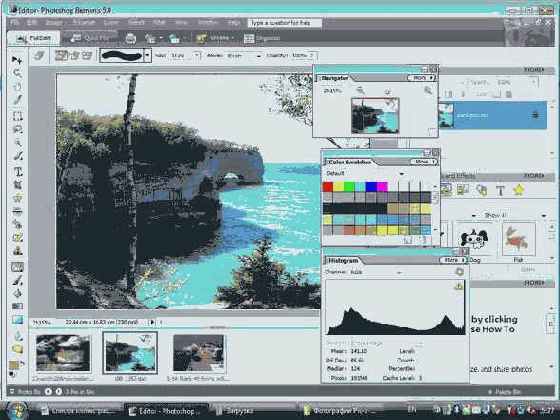Viewport: 560px width, 420px height.
Task: Click the Navigator zoom-out icon
Action: point(360,91)
